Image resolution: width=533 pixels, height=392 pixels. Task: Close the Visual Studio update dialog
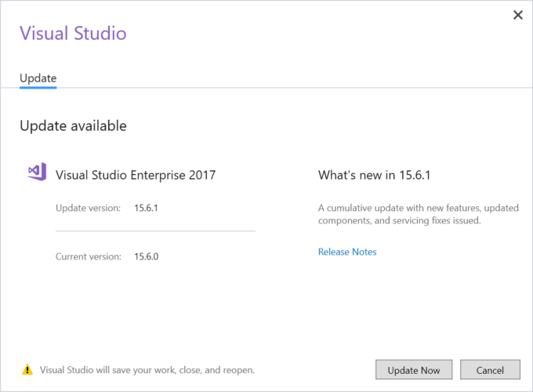pyautogui.click(x=517, y=15)
